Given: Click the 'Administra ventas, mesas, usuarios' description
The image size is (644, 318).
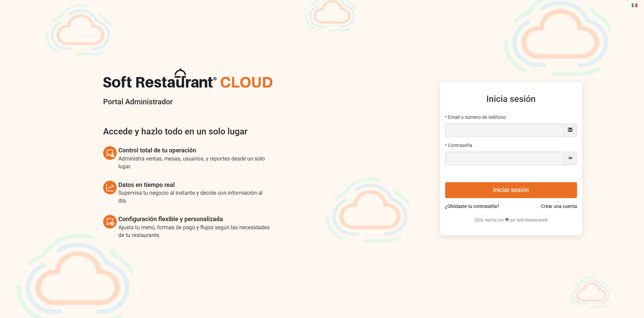Looking at the screenshot, I should (x=191, y=163).
